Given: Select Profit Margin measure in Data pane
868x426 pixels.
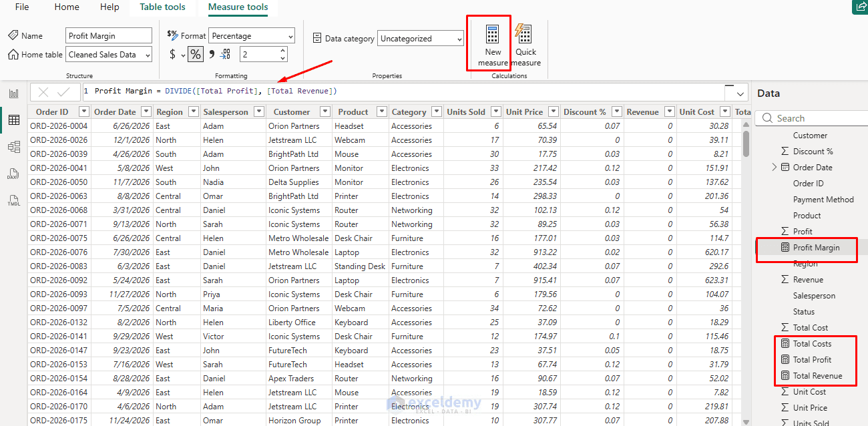Looking at the screenshot, I should [816, 248].
